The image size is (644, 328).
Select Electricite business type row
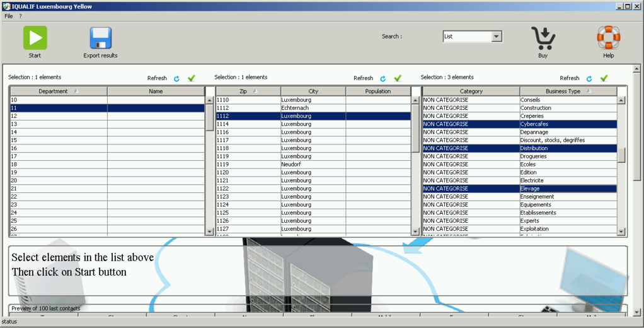[x=520, y=180]
